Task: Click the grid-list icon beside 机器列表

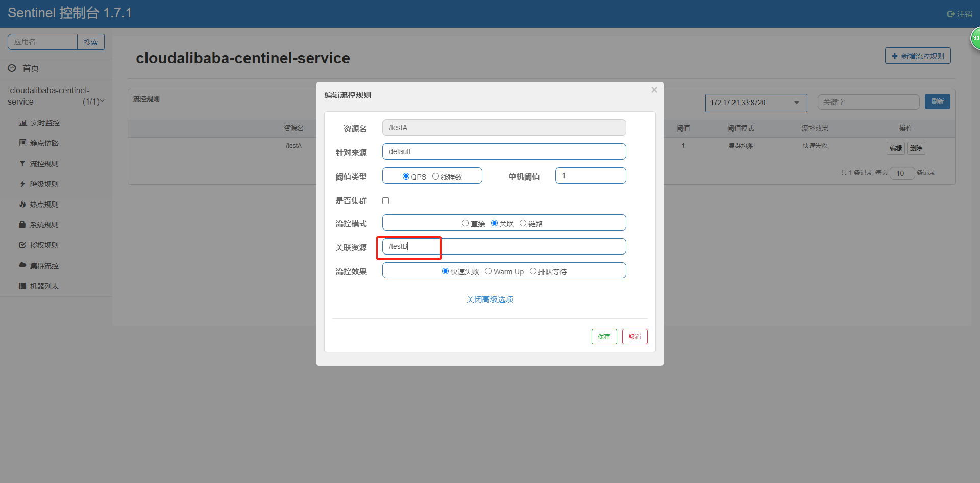Action: [x=22, y=286]
